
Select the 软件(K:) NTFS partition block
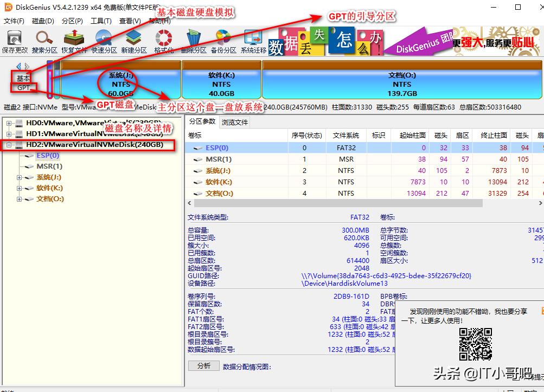click(221, 81)
